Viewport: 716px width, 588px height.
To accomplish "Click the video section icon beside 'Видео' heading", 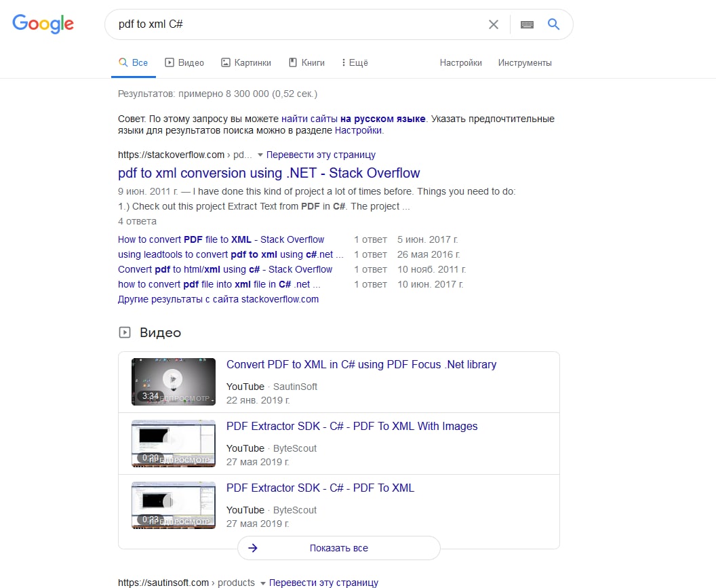I will click(125, 332).
